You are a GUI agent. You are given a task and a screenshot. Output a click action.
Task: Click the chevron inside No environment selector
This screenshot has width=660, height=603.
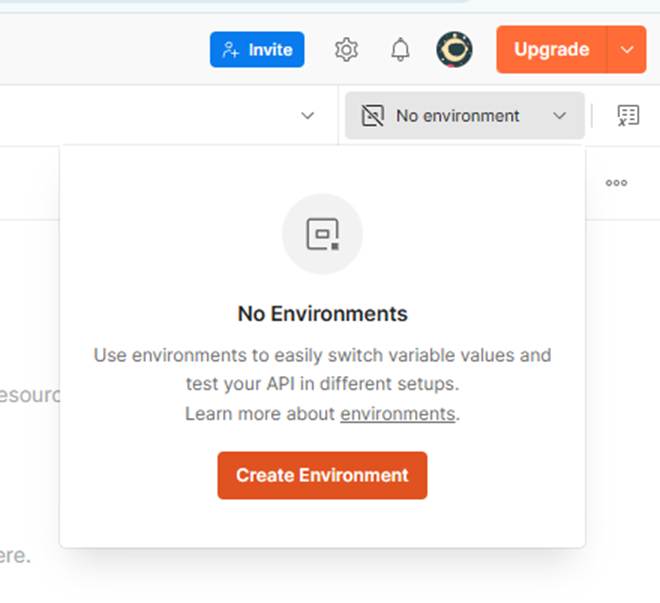559,116
